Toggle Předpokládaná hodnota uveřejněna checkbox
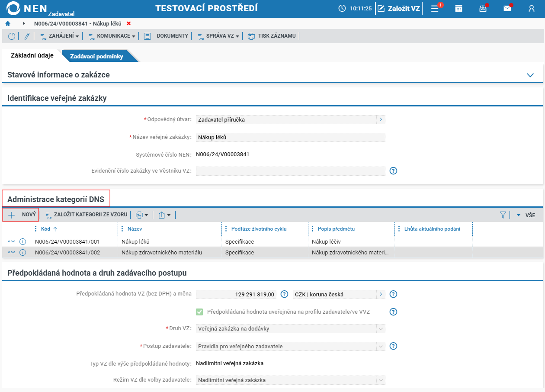The height and width of the screenshot is (392, 545). point(199,312)
